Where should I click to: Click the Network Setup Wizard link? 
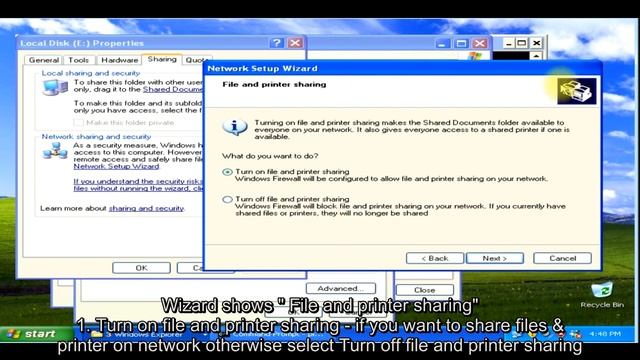pos(116,167)
